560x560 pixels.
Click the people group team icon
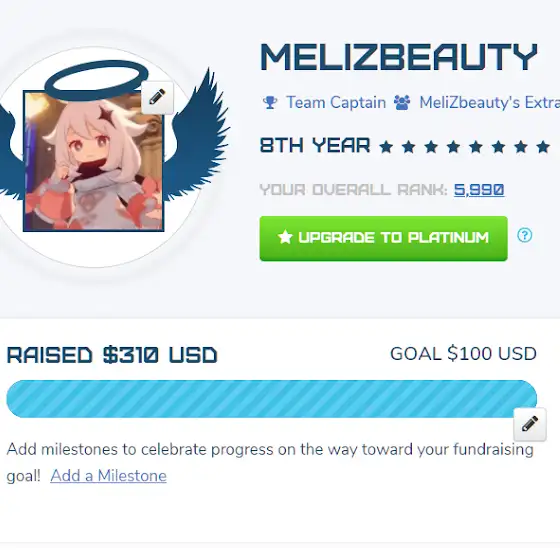(402, 102)
